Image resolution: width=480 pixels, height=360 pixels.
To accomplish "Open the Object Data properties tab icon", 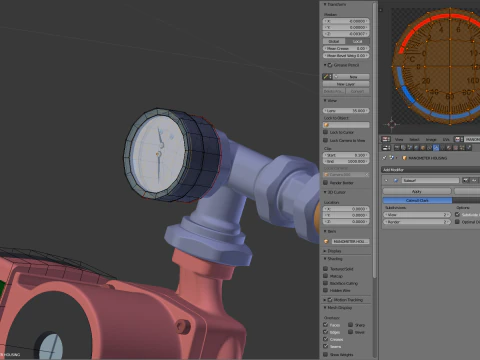I will (x=442, y=148).
